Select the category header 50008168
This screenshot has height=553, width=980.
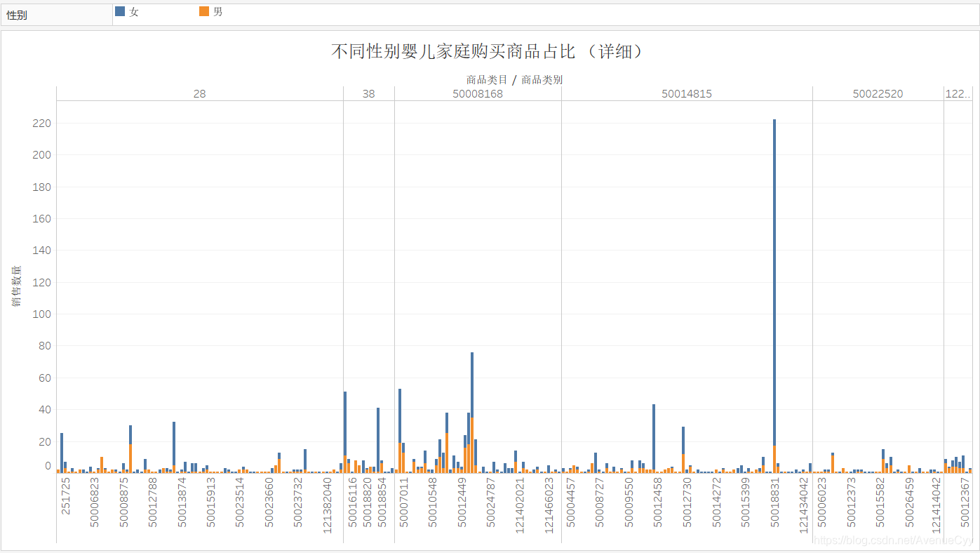(x=478, y=93)
